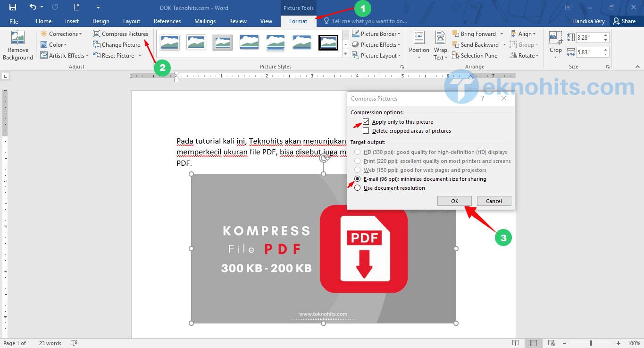Open Selection Pane
The height and width of the screenshot is (348, 644).
coord(475,56)
